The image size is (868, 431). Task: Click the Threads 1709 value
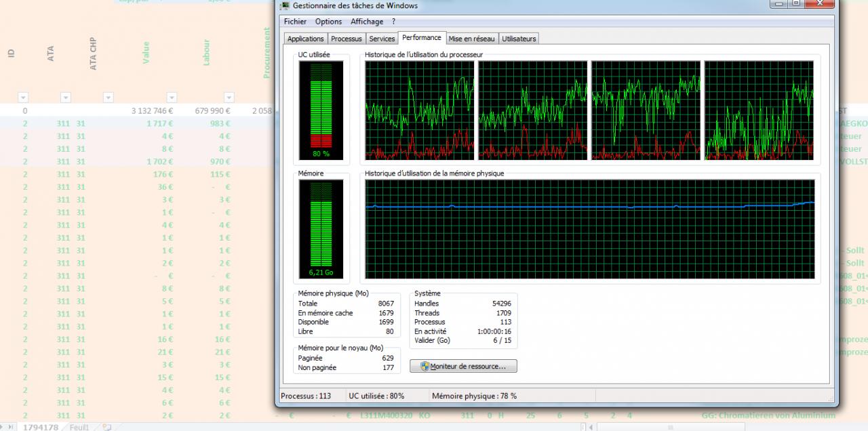[x=504, y=313]
